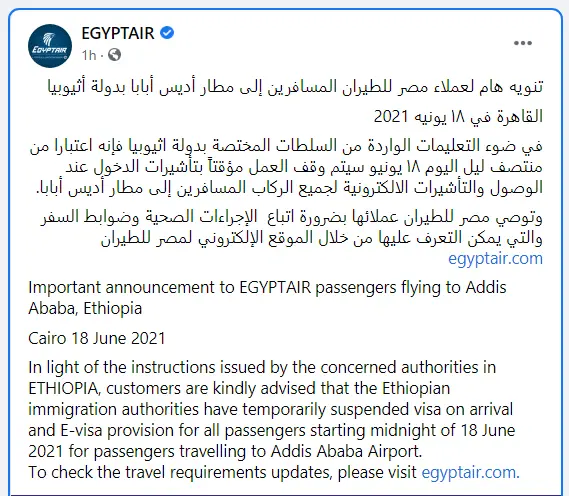
Task: Click the Arabic visa suspension paragraph
Action: point(286,167)
